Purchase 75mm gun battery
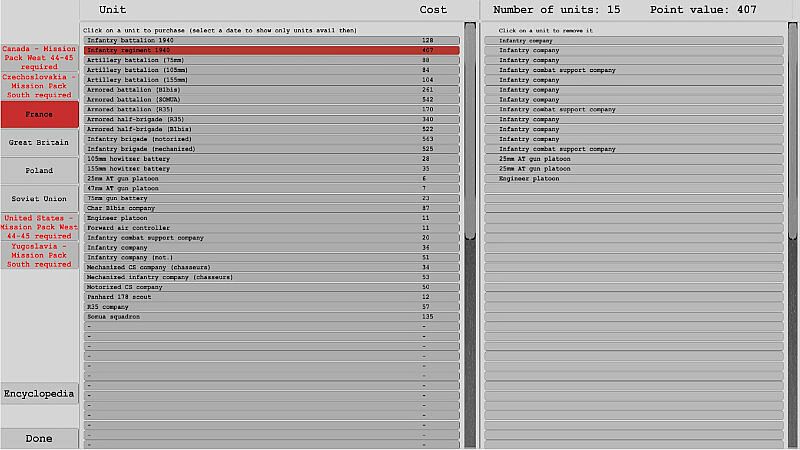800x450 pixels. point(271,198)
